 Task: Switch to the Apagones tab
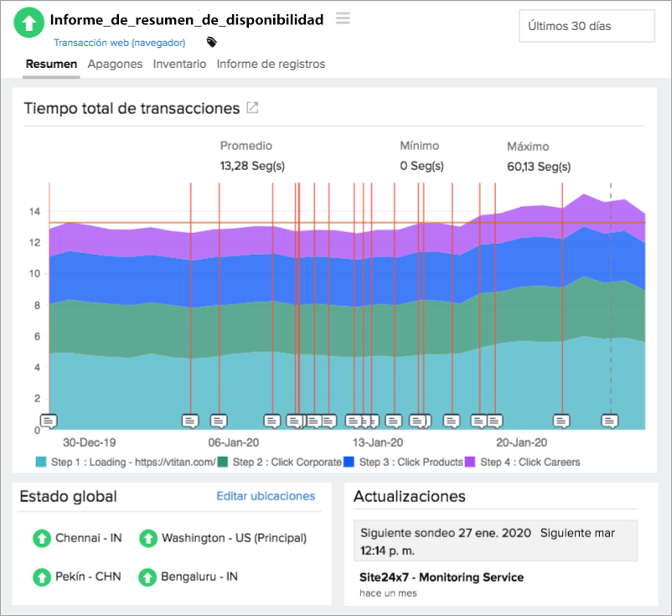[115, 64]
